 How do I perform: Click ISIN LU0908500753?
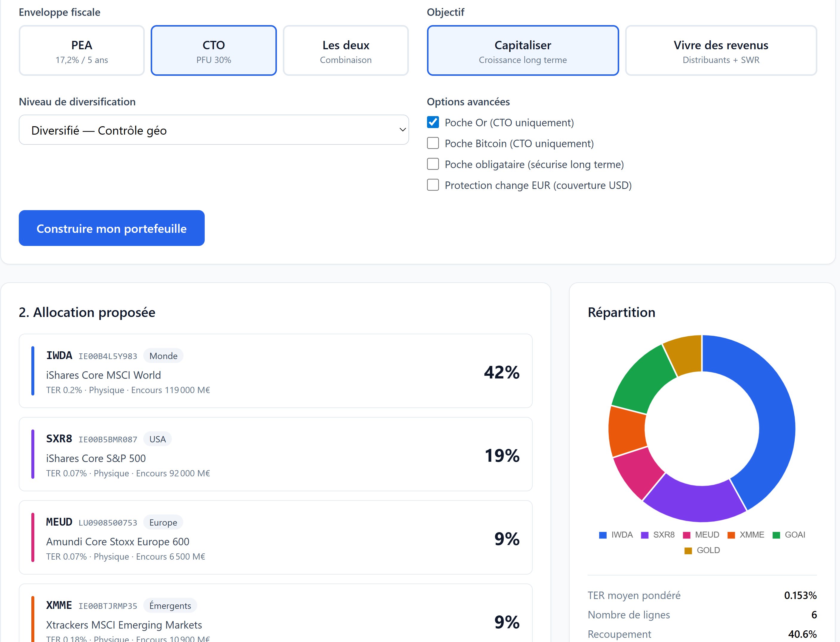(x=108, y=523)
